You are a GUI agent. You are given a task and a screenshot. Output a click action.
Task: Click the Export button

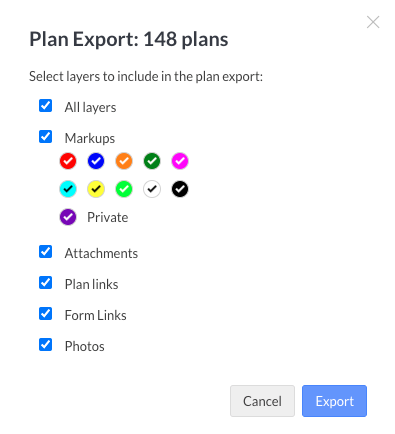334,401
